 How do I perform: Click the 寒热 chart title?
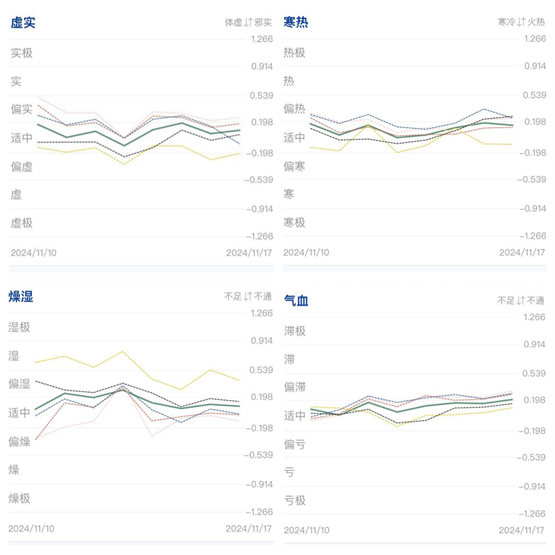point(296,22)
